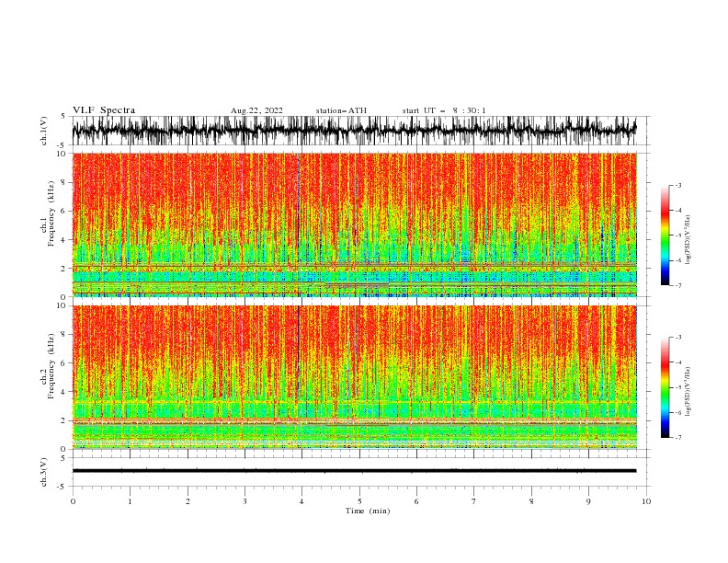728x563 pixels.
Task: Click the ch.1 'log(PSD)(V²/Hz)' colorbar label
Action: point(688,240)
